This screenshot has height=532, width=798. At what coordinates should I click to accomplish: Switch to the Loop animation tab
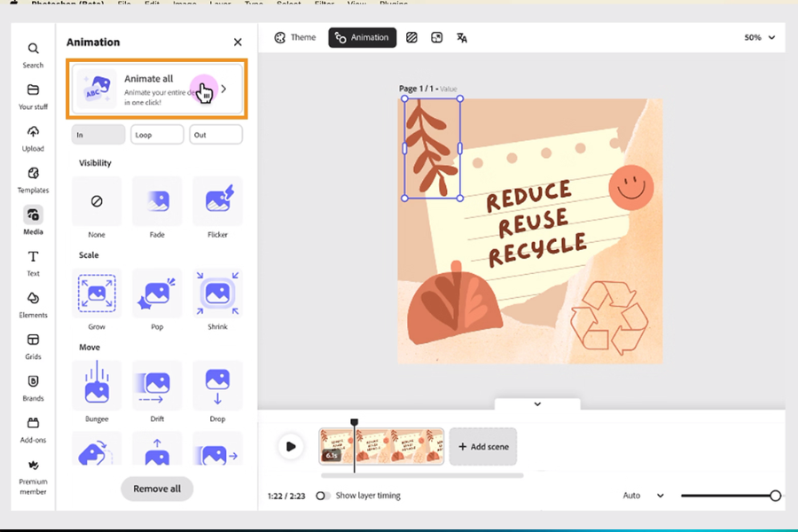pos(157,135)
